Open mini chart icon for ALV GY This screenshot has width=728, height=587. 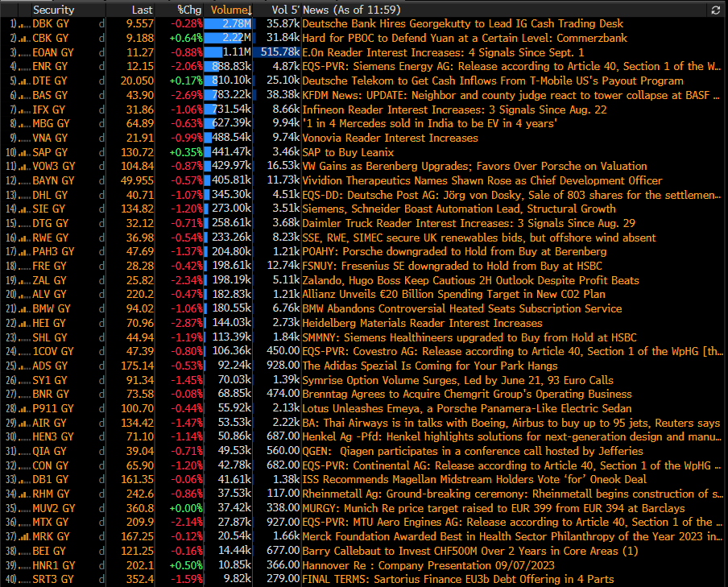pos(25,296)
